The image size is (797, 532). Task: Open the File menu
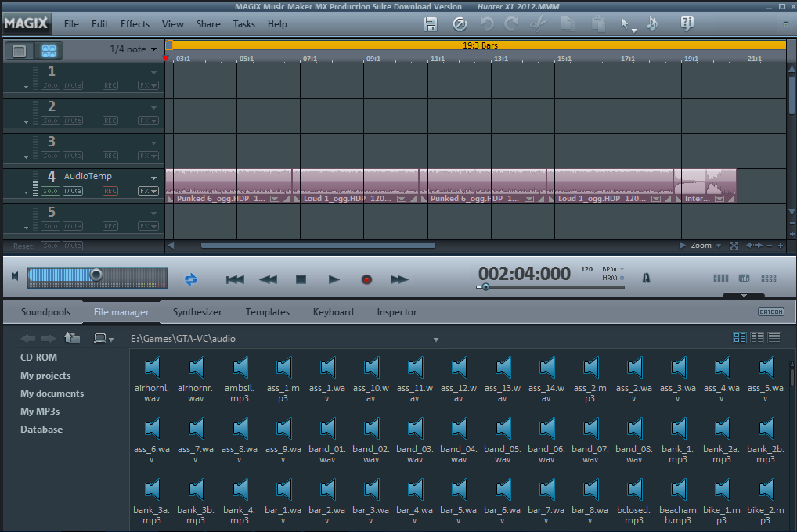(71, 24)
